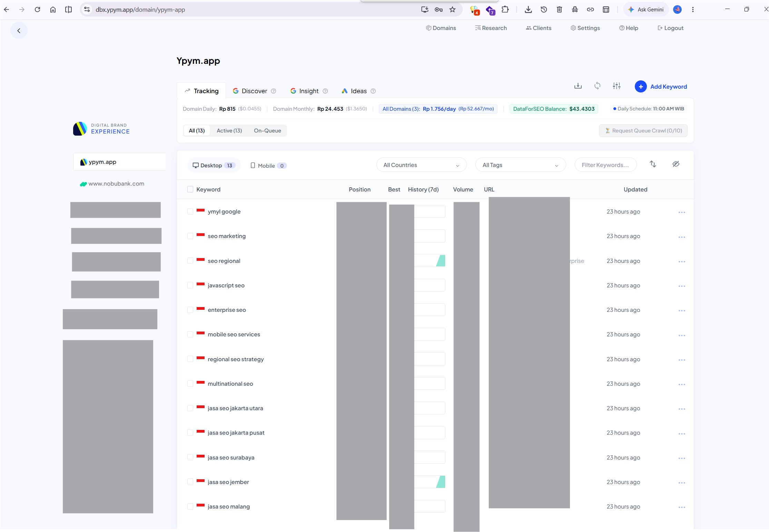The height and width of the screenshot is (532, 769).
Task: Tick checkbox for javascript seo keyword
Action: [x=190, y=285]
